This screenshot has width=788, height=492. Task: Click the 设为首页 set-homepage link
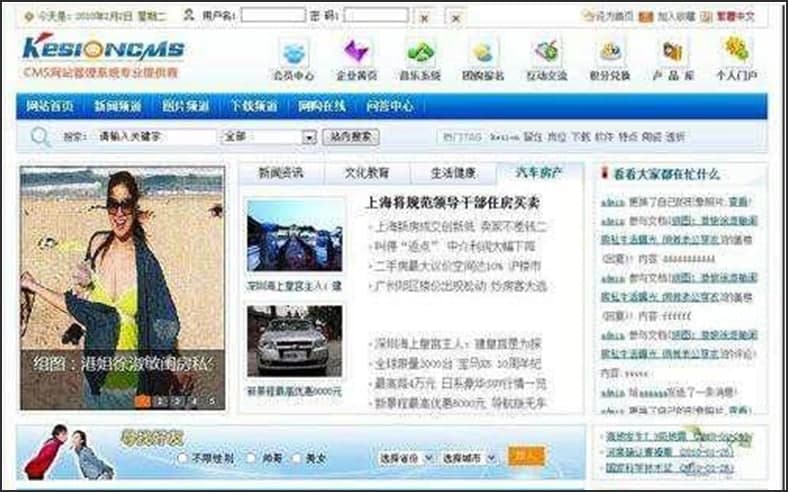[x=614, y=17]
